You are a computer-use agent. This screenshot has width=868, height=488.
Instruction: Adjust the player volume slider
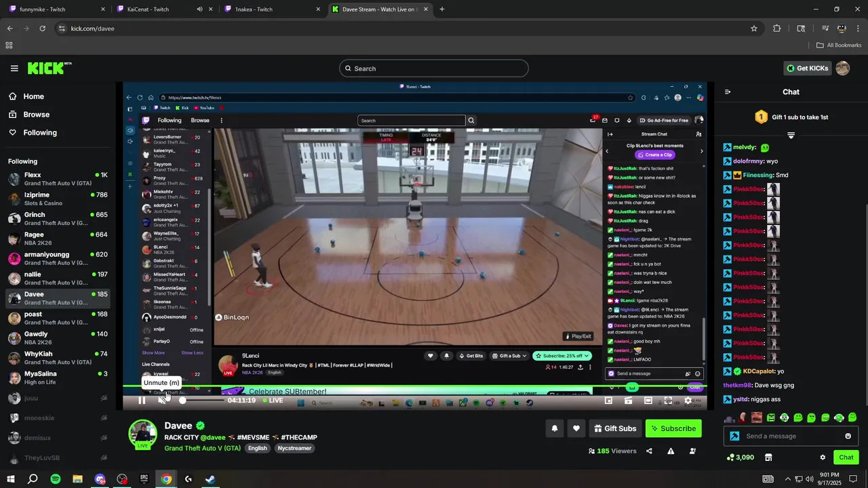pyautogui.click(x=202, y=401)
